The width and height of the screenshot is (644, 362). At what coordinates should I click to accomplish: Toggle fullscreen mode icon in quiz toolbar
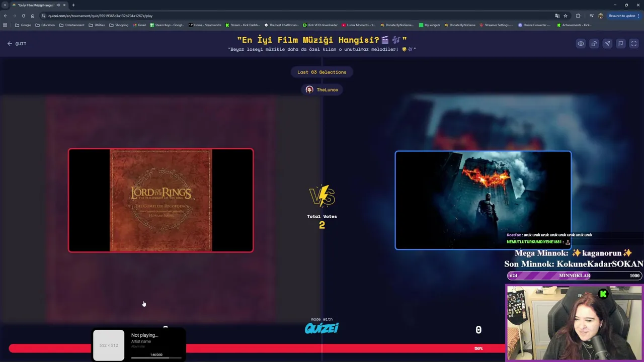(634, 44)
